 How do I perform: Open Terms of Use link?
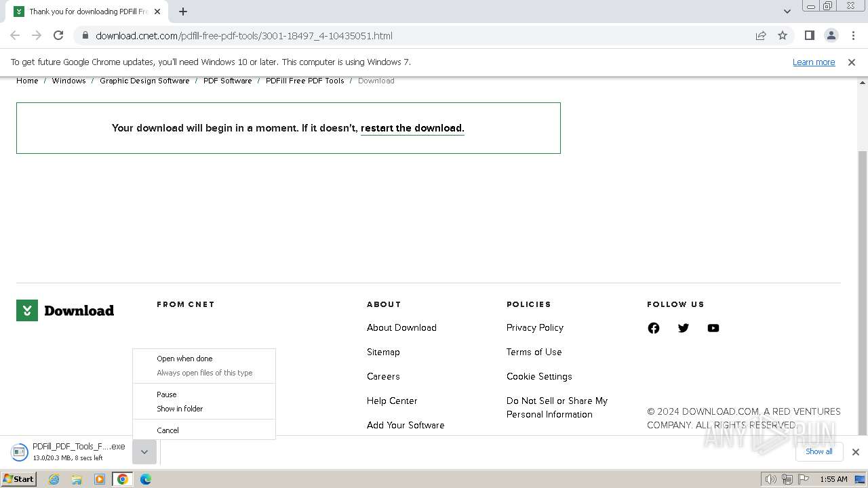534,352
